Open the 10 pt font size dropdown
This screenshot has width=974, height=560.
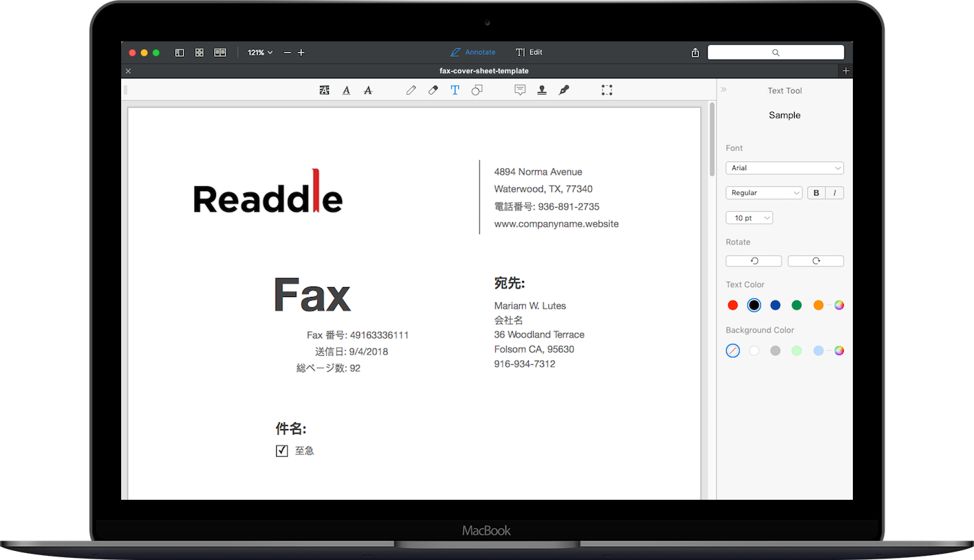749,218
